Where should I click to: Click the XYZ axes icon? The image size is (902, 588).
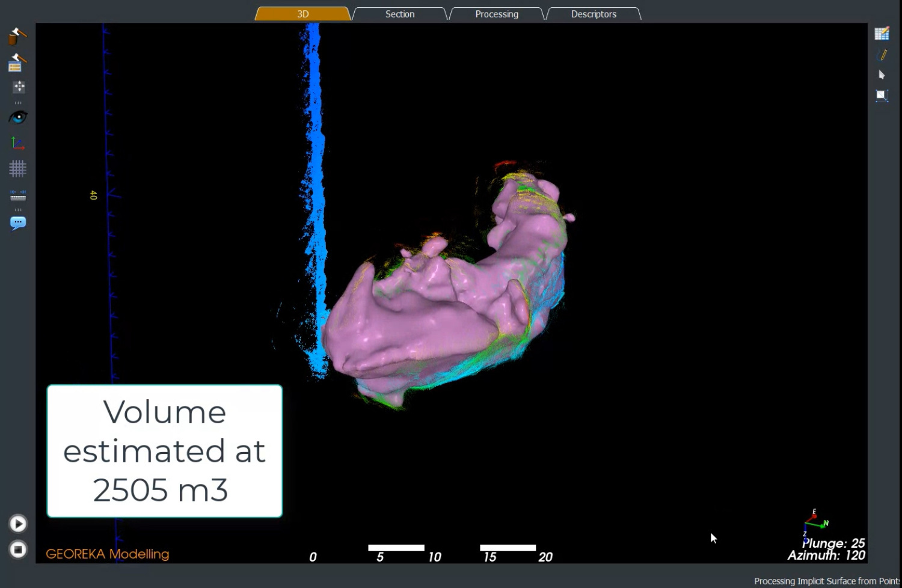(18, 143)
